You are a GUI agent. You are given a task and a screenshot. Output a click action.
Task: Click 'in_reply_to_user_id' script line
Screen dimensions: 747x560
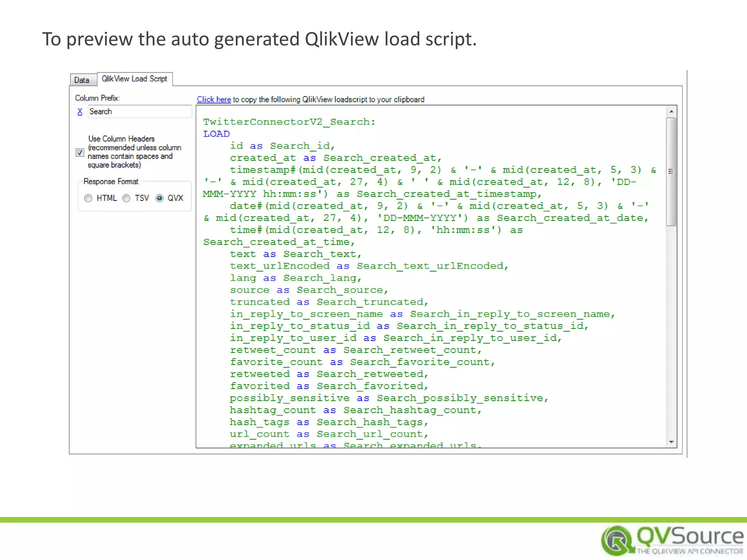(x=396, y=338)
